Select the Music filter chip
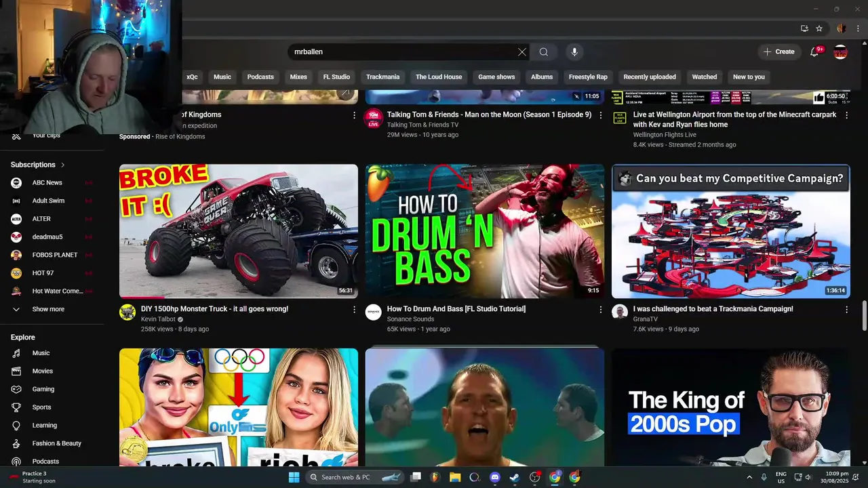The height and width of the screenshot is (488, 868). (222, 77)
